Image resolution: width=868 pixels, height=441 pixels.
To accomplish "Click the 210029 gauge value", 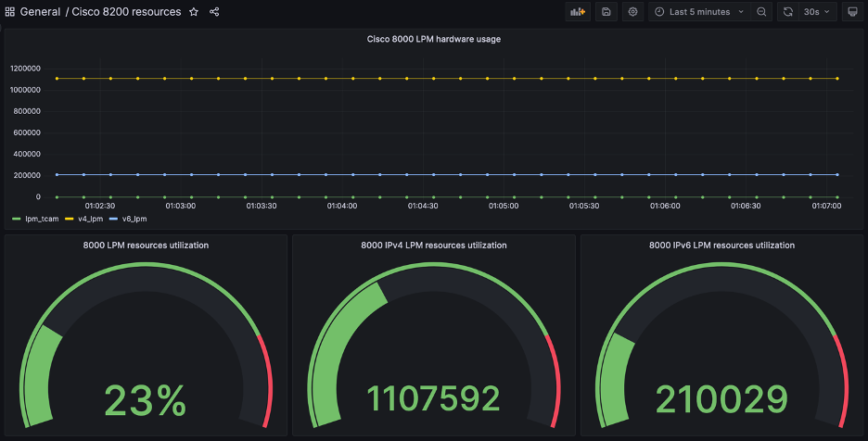I will tap(721, 399).
